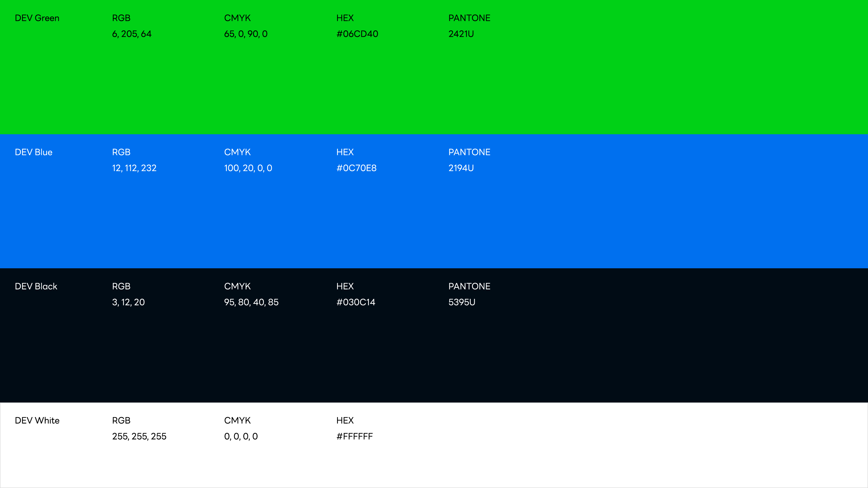Click the PANTONE heading in green band
Viewport: 868px width, 488px height.
tap(469, 18)
